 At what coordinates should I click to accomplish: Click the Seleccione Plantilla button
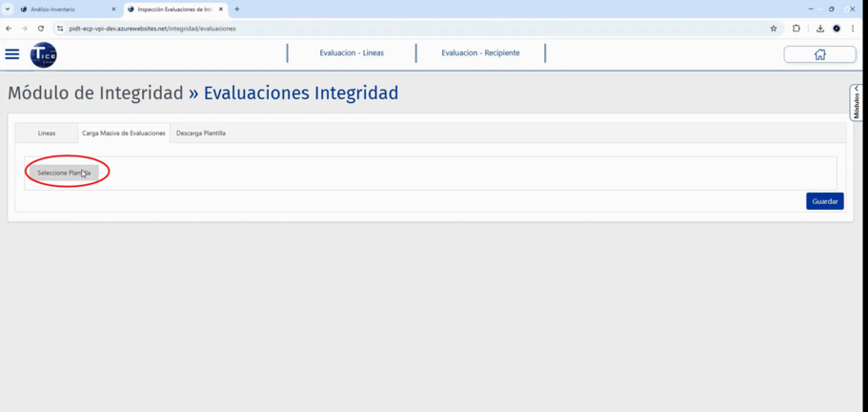[x=64, y=173]
